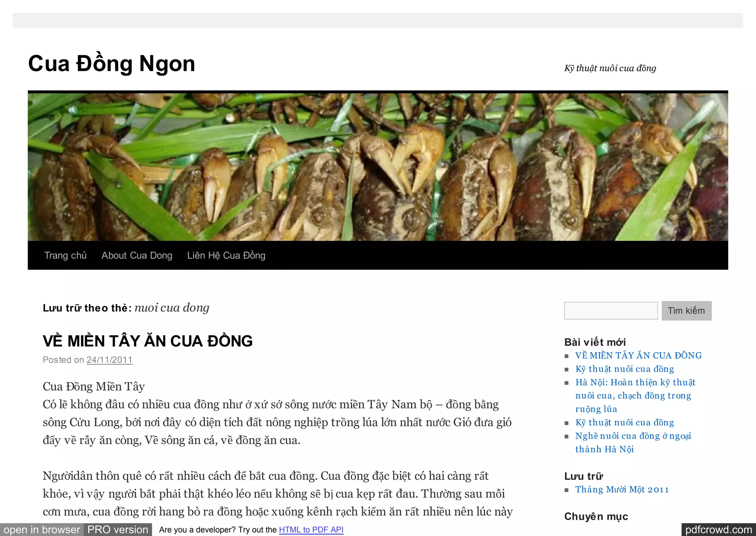Click the Kỹ thuật nuôi cua đồng tagline

coord(610,68)
